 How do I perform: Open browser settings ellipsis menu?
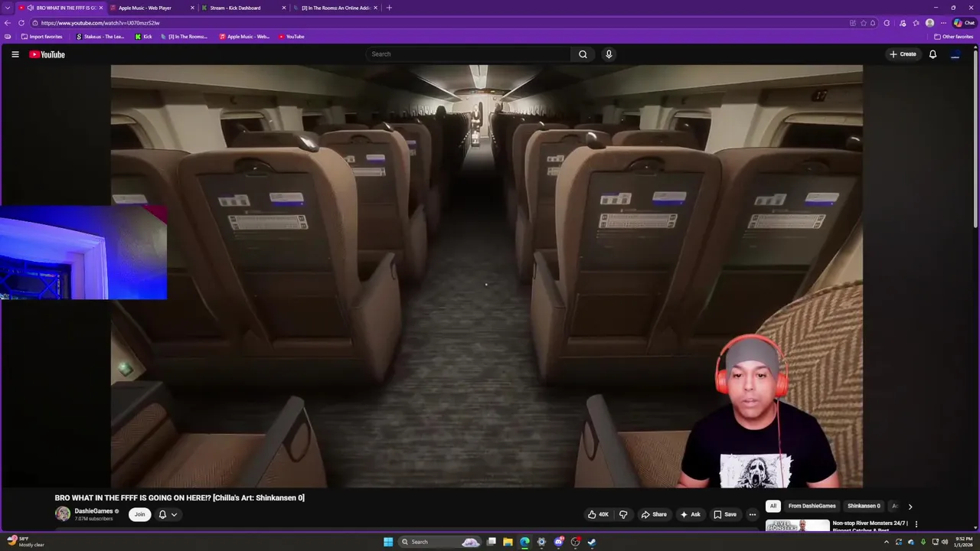point(943,23)
